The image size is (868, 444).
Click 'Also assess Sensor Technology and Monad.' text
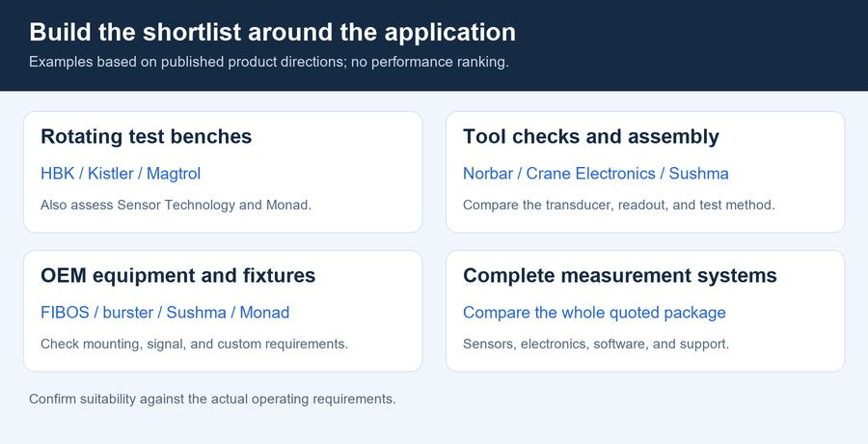176,205
